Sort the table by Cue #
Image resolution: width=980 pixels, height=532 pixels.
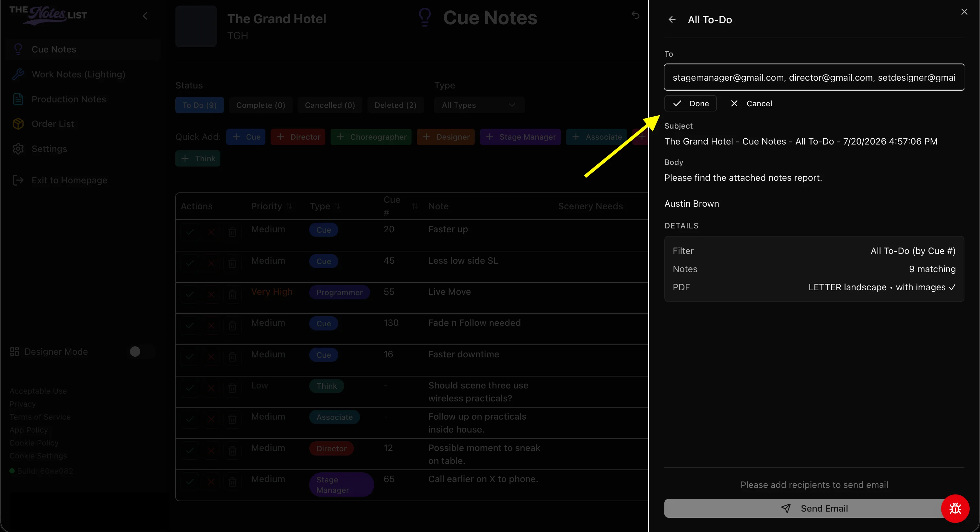pos(401,206)
